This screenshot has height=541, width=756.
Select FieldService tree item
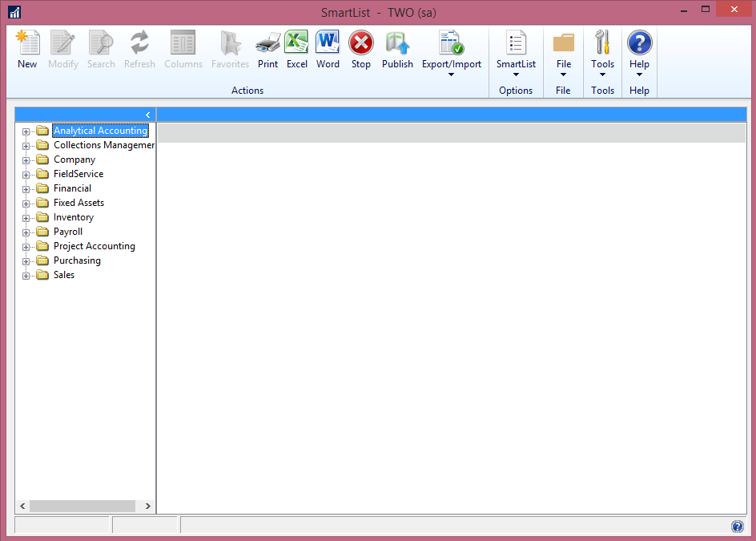pos(78,174)
